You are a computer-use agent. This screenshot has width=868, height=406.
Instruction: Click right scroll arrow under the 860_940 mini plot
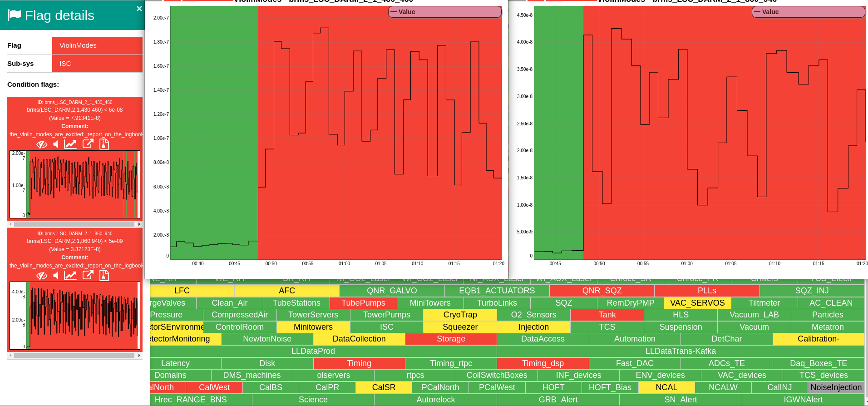point(139,355)
